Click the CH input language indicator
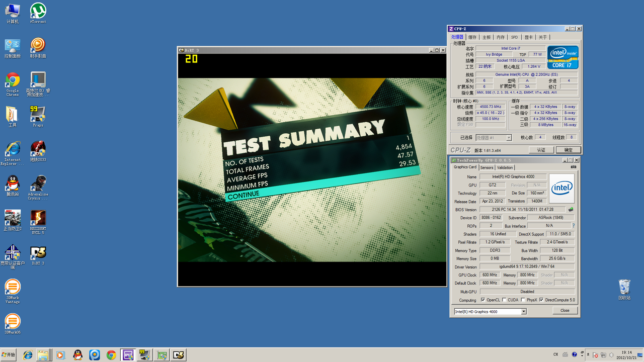The height and width of the screenshot is (362, 644). click(x=555, y=355)
